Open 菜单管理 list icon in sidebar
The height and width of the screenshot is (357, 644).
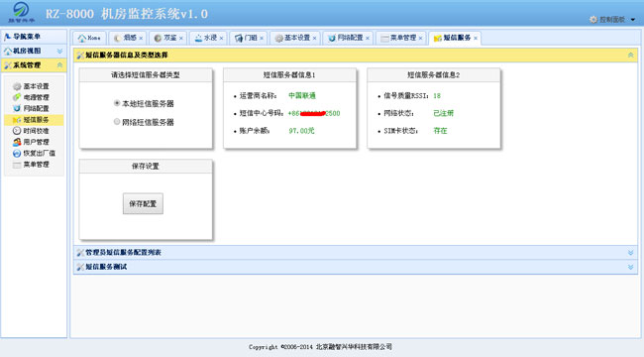tap(17, 165)
